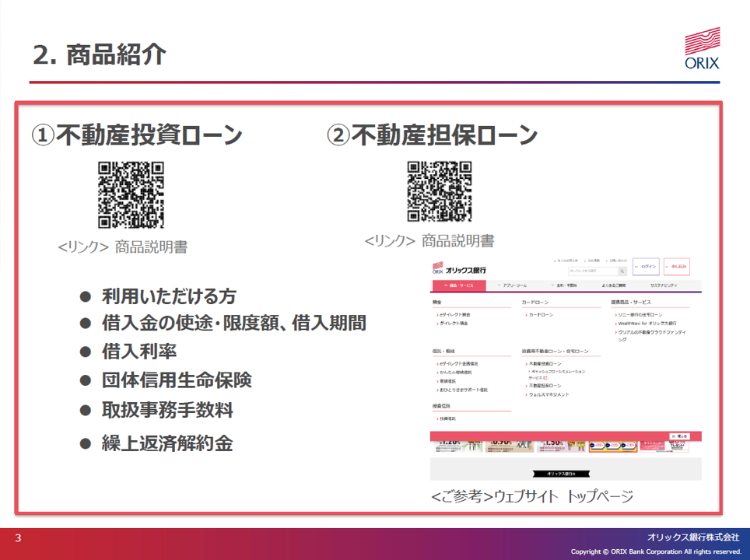Expand the アプリ・ツール navigation menu
This screenshot has width=750, height=560.
(512, 285)
